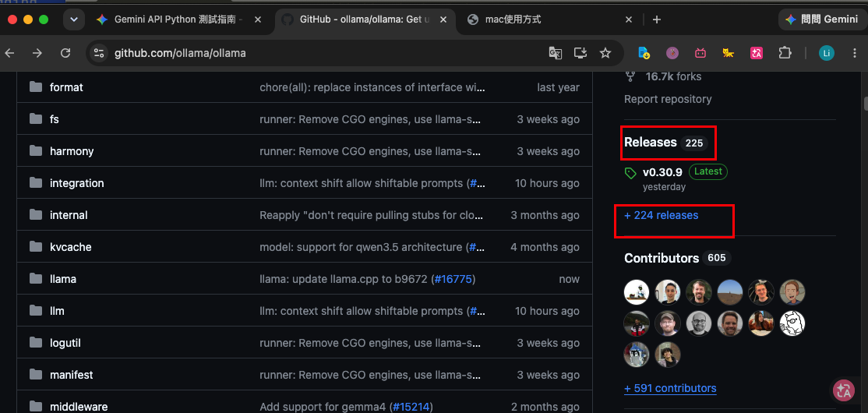868x413 pixels.
Task: Click folder icon beside fs
Action: pos(36,118)
